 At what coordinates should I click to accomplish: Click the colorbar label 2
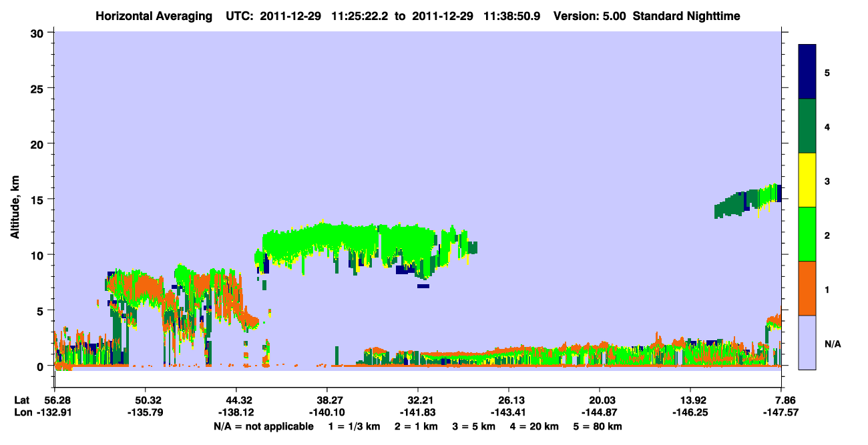(x=827, y=235)
